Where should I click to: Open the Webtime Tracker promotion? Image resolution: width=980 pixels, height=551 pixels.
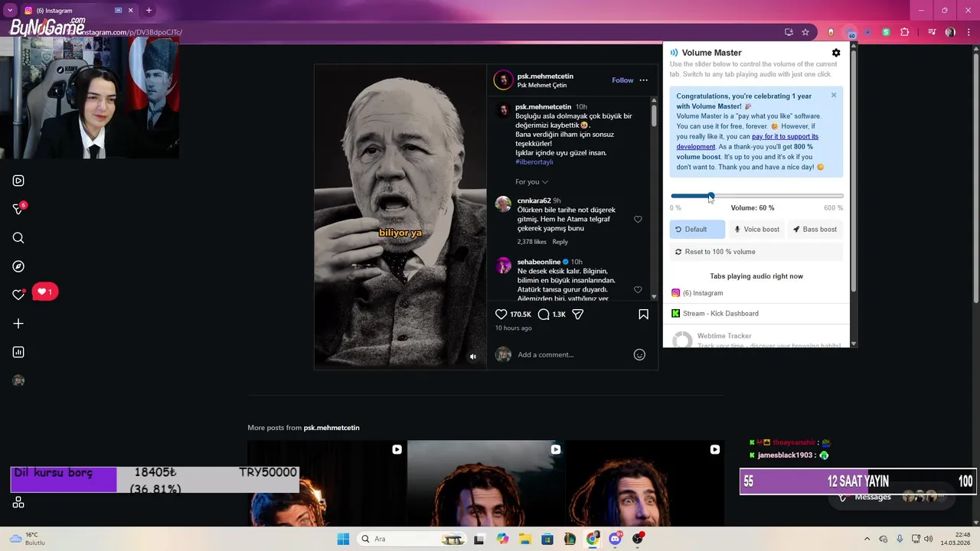[x=756, y=337]
